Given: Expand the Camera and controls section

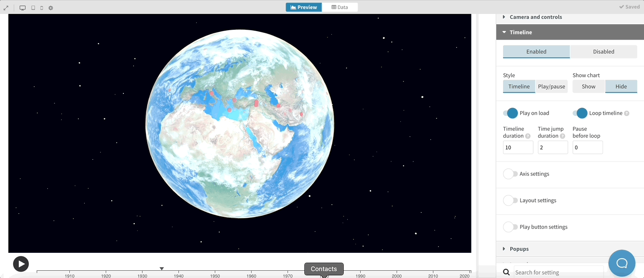Looking at the screenshot, I should point(535,17).
